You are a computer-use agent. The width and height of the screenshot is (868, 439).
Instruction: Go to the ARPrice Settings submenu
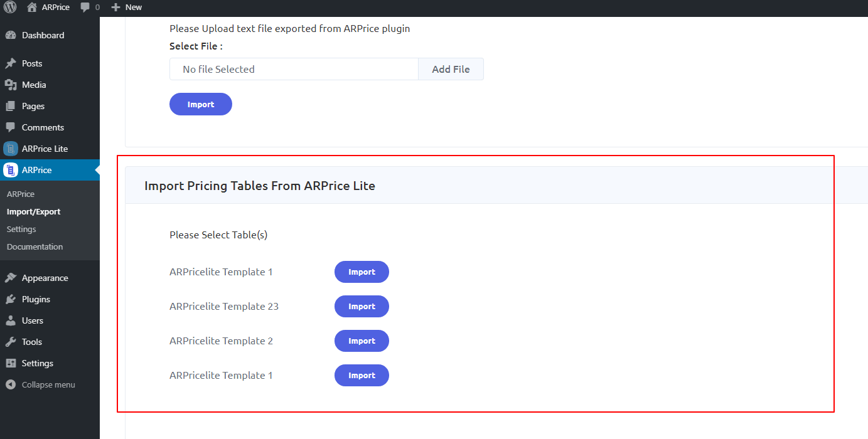click(x=21, y=229)
